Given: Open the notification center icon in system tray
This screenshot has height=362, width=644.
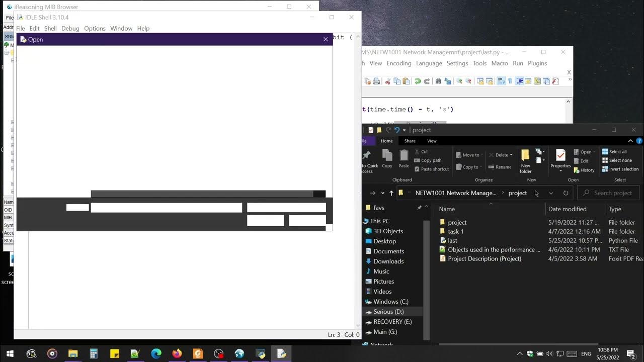Looking at the screenshot, I should [x=631, y=353].
